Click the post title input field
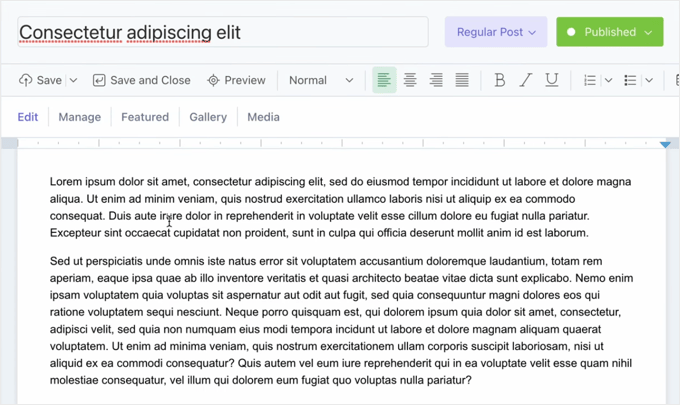Screen dimensions: 680x405 point(222,32)
